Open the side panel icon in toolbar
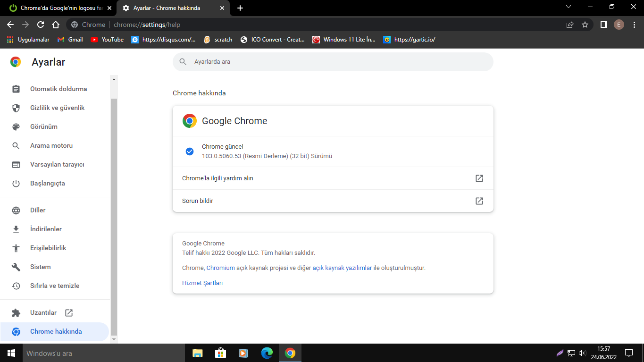644x362 pixels. 603,25
